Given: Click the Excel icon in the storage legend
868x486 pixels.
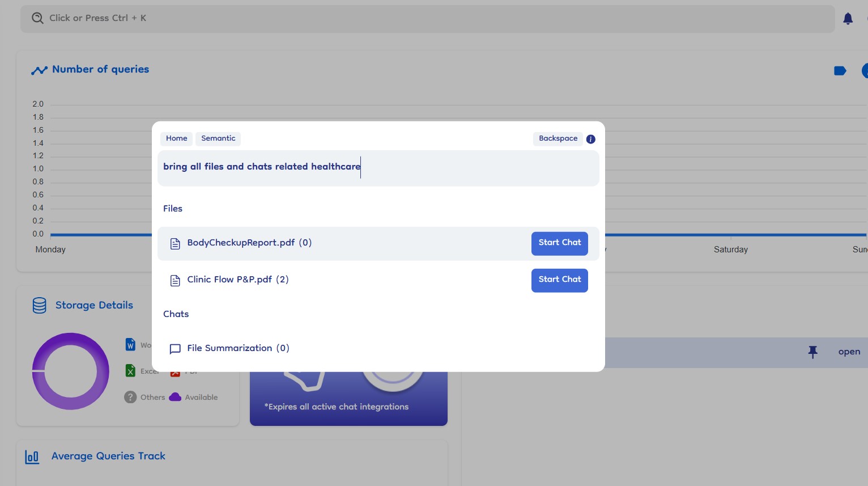Looking at the screenshot, I should [130, 371].
